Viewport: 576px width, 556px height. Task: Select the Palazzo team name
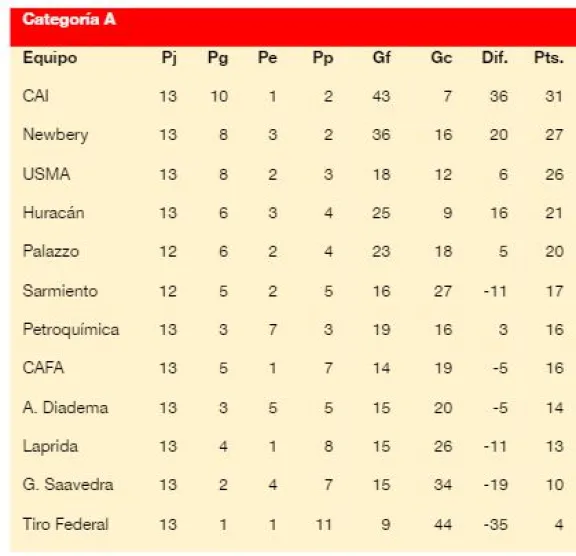click(51, 252)
